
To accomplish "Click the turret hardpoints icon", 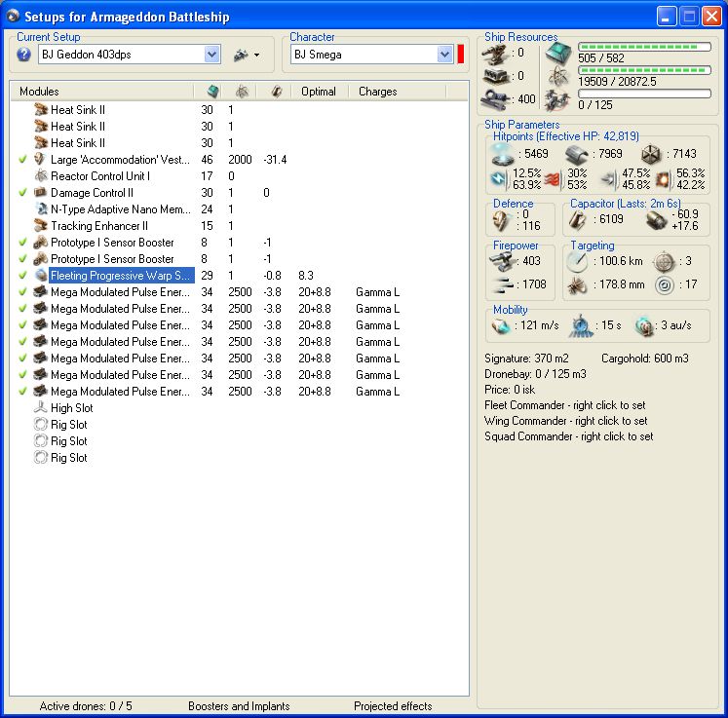I will (494, 54).
